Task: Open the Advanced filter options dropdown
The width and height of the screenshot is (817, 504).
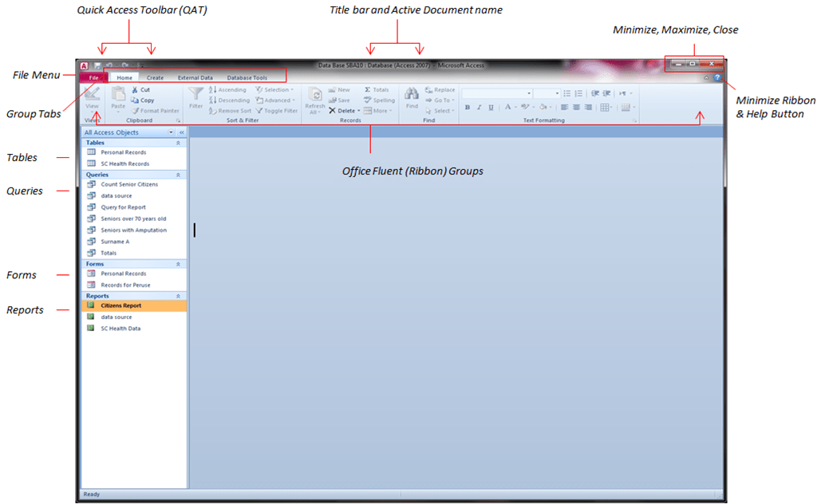Action: (x=275, y=100)
